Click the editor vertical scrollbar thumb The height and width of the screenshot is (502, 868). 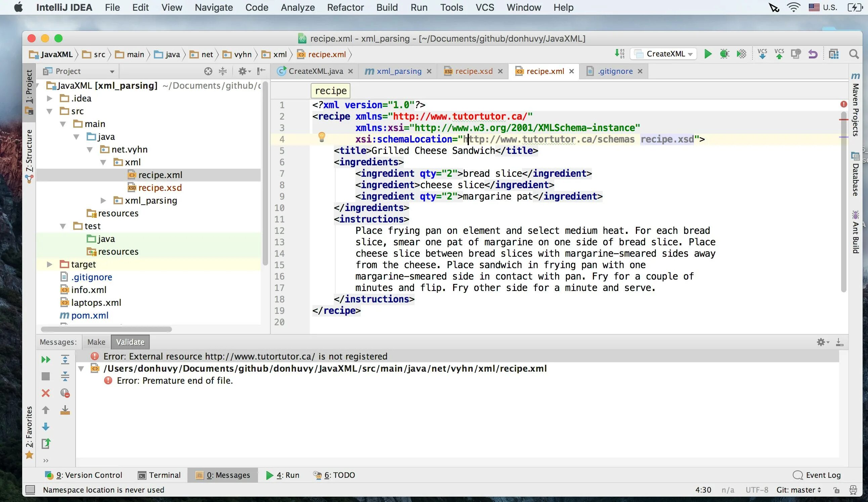click(x=843, y=201)
